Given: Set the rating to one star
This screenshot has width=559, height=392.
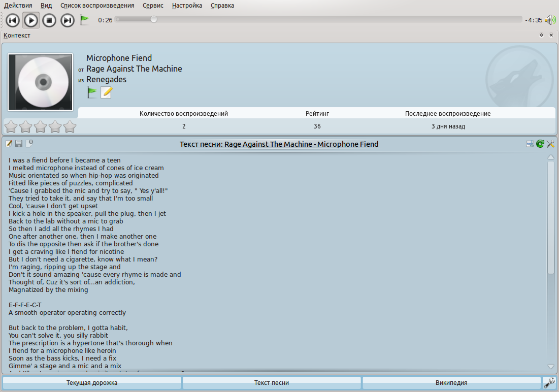Looking at the screenshot, I should point(11,126).
